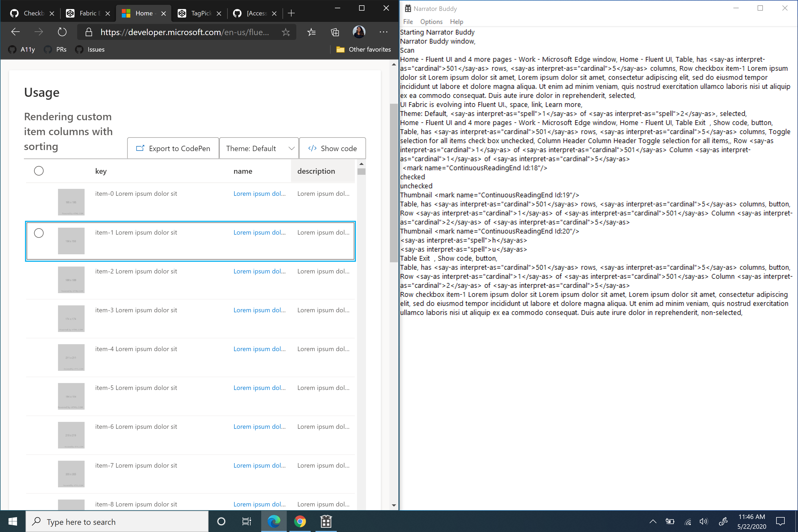Click the notifications icon in the taskbar
Screen dimensions: 798x532
(x=781, y=521)
